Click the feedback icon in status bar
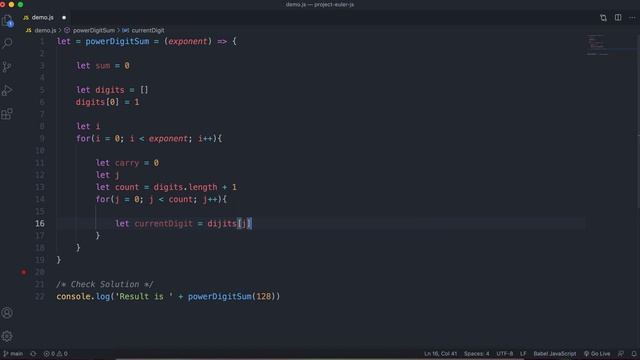 [621, 353]
